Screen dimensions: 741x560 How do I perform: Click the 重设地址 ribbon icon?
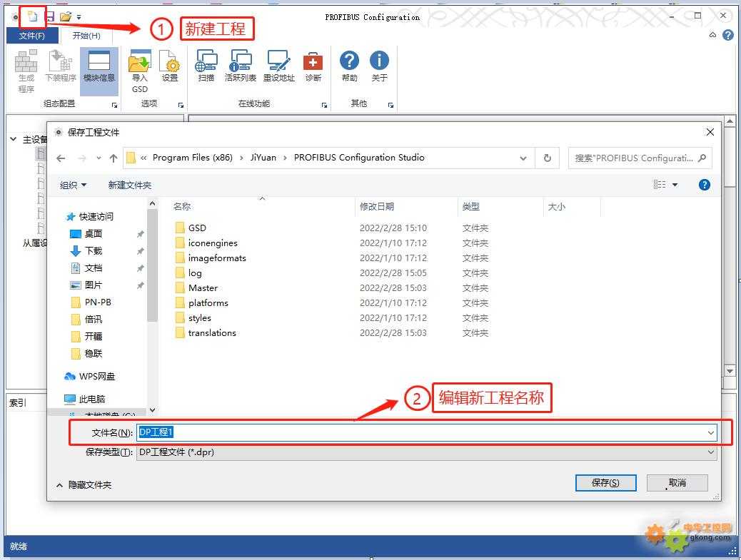(279, 66)
